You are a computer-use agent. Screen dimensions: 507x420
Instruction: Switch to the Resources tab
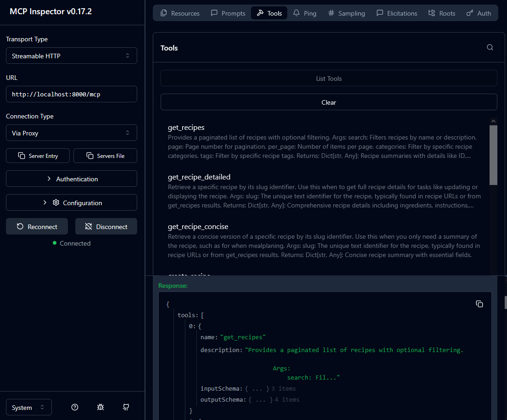pos(180,13)
